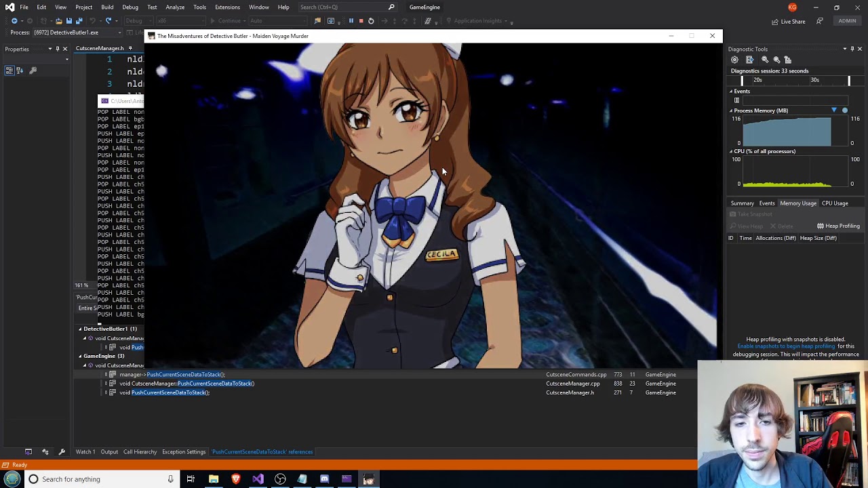Select the Call Hierarchy tab

(x=140, y=452)
